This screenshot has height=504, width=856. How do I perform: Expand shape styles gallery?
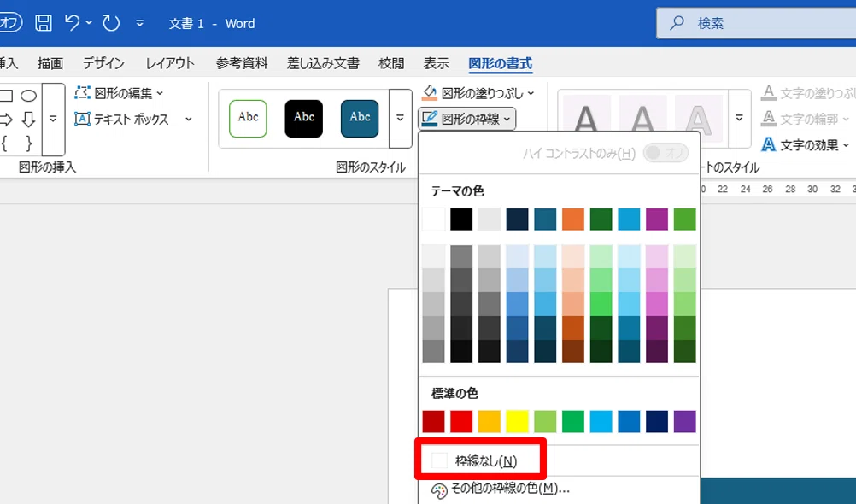(400, 119)
